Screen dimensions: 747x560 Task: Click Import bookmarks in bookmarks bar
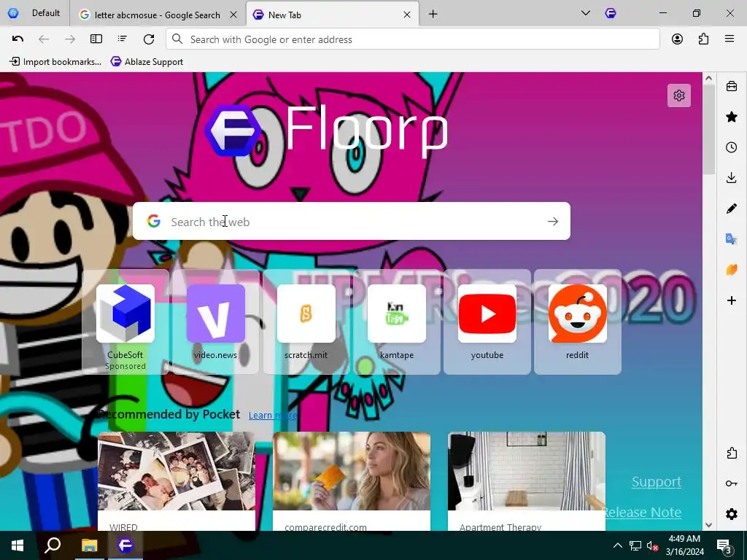[x=55, y=62]
